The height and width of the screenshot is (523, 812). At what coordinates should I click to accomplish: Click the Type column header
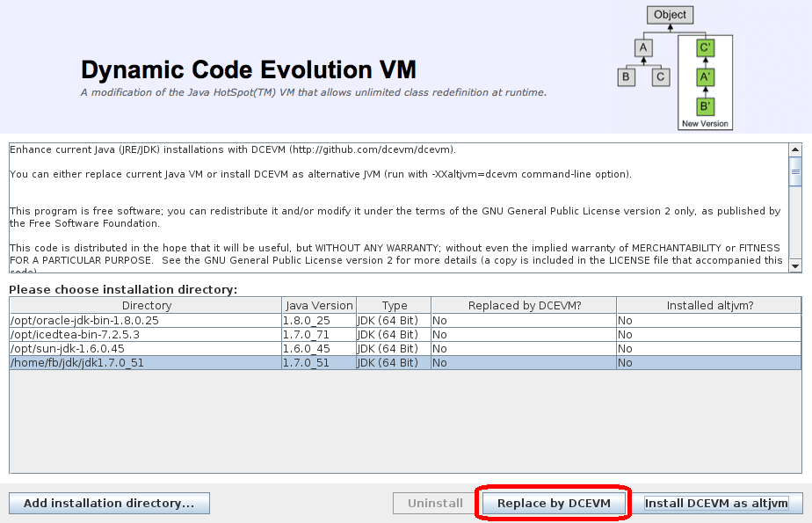(x=394, y=306)
